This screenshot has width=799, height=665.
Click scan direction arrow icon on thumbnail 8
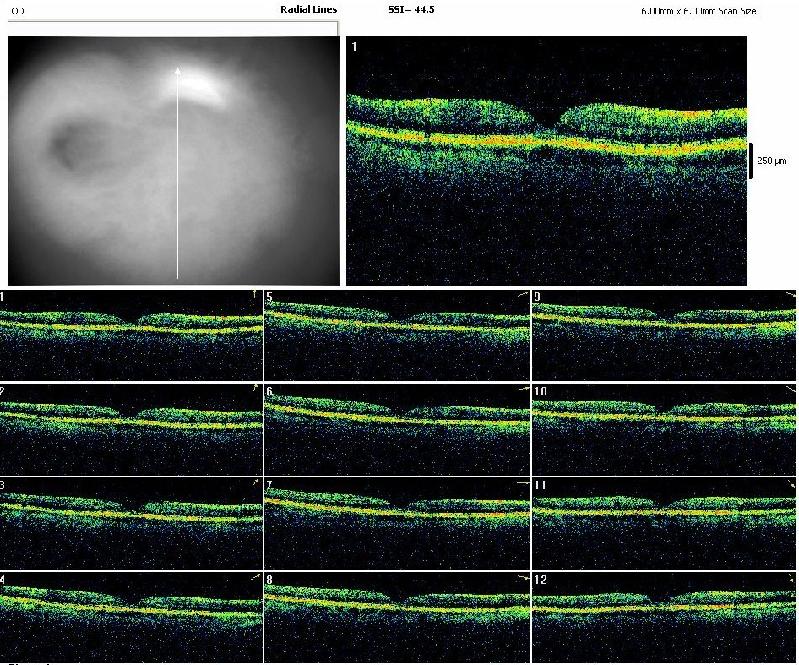(523, 577)
